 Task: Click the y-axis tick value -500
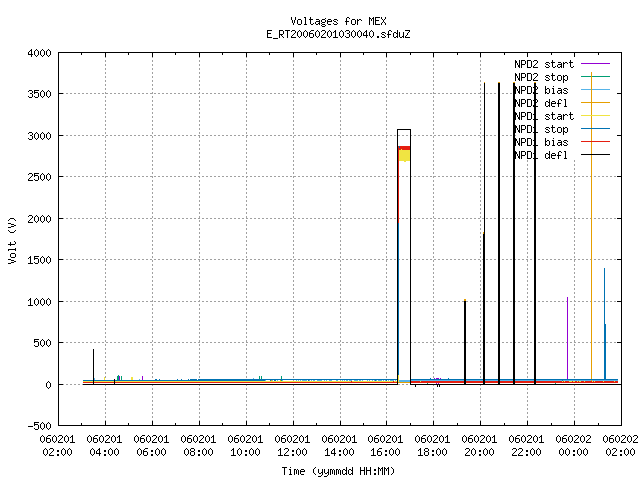click(x=40, y=426)
